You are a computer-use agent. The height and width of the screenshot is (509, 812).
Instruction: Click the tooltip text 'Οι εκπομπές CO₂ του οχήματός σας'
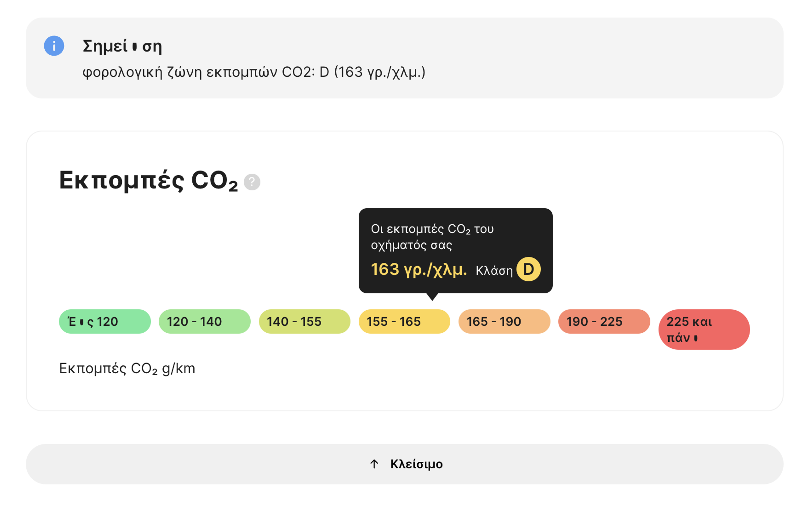432,237
